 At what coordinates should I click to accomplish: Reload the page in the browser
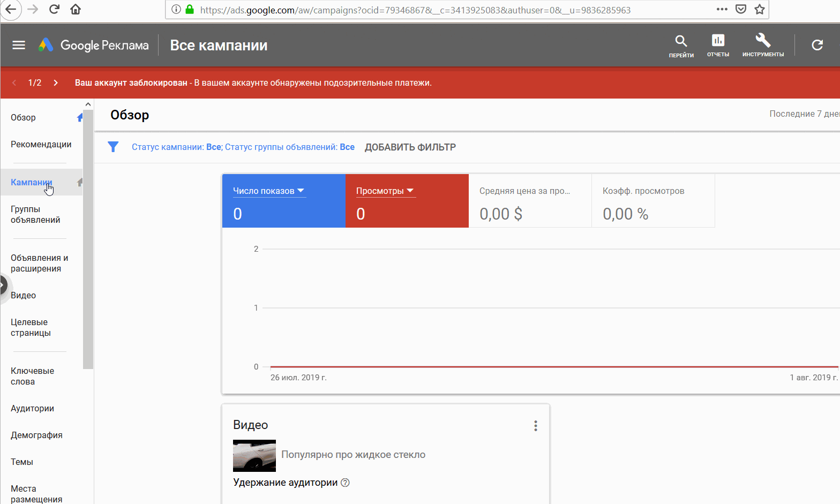[x=54, y=9]
